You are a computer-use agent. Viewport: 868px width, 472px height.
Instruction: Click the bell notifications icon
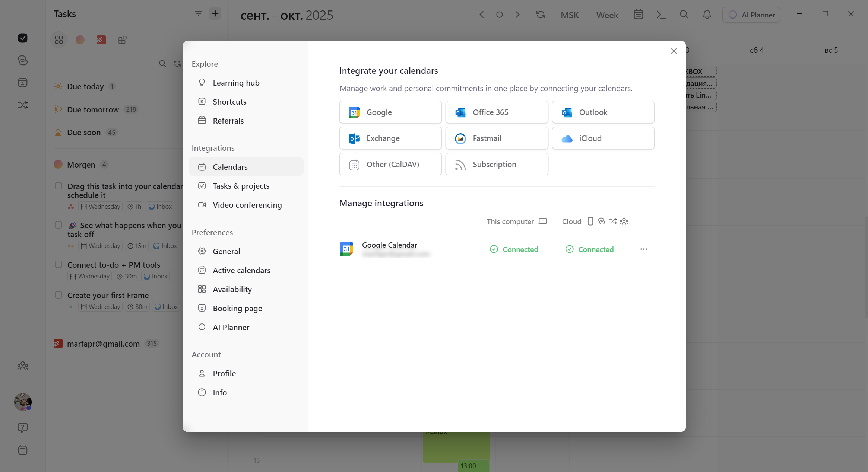tap(707, 15)
